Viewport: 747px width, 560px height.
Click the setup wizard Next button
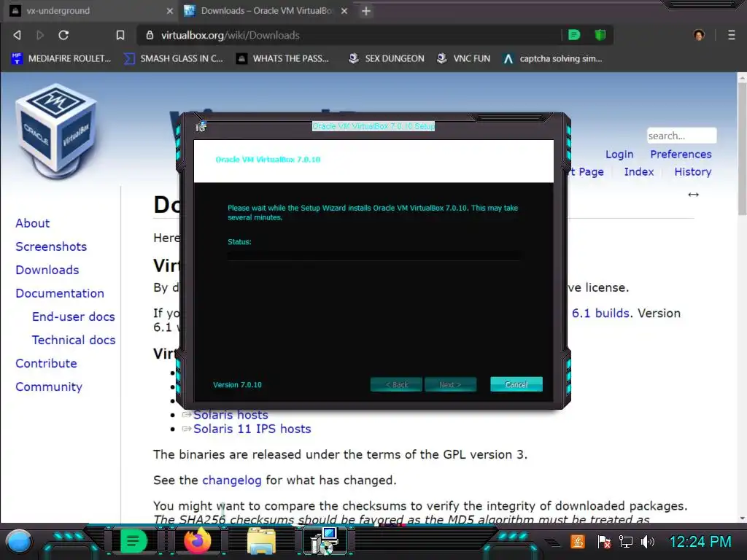point(450,384)
